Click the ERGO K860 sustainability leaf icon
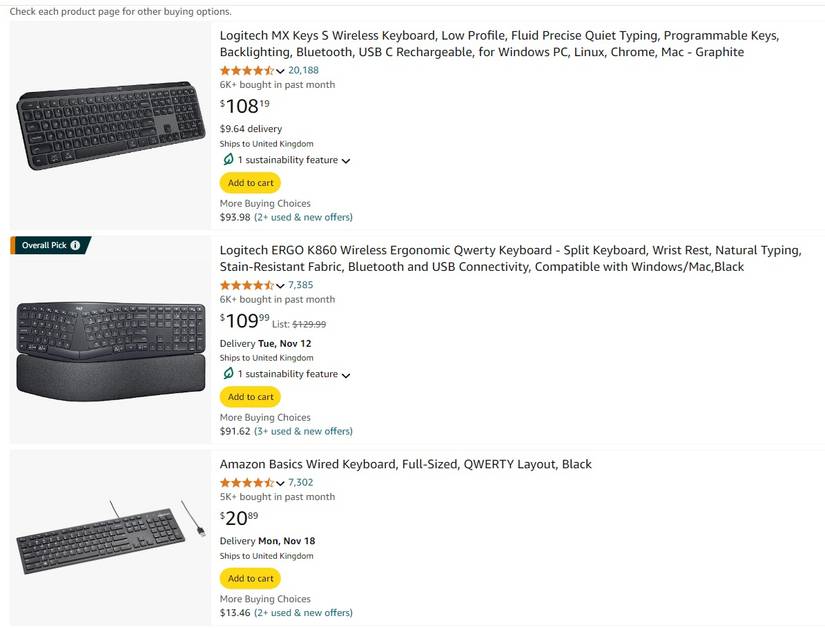The image size is (825, 628). pyautogui.click(x=228, y=374)
